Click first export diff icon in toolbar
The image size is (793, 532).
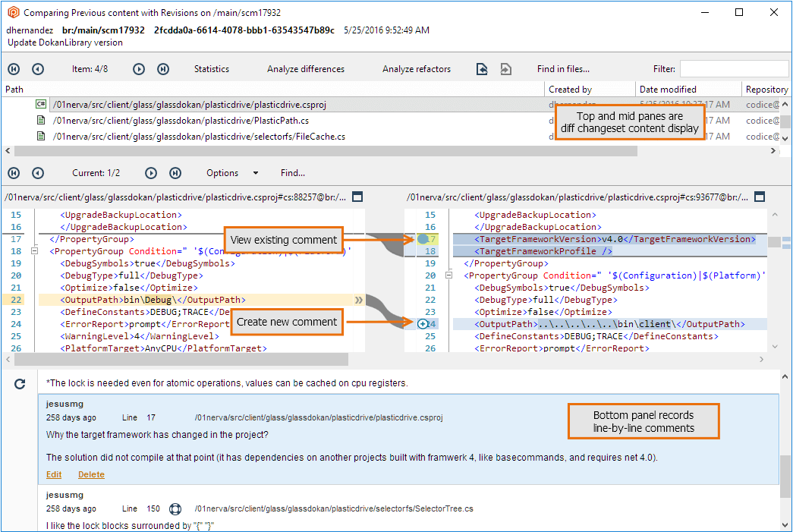[x=482, y=69]
